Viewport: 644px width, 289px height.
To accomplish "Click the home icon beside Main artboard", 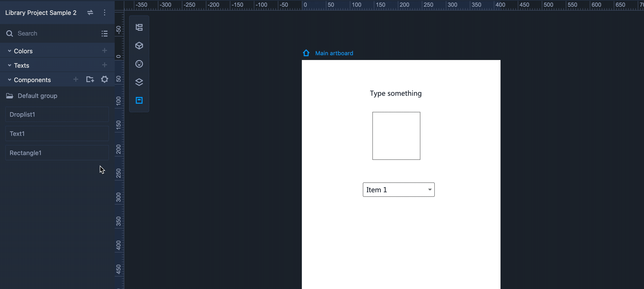I will (x=306, y=53).
